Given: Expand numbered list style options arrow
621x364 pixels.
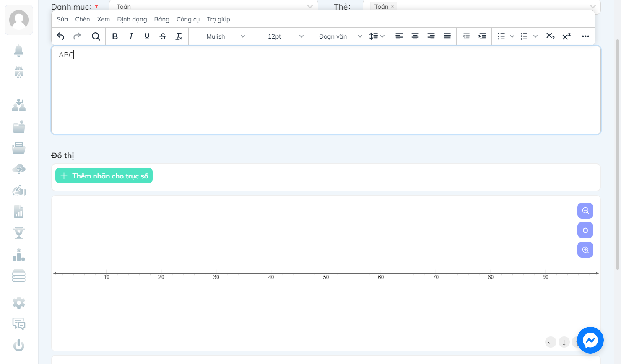Looking at the screenshot, I should tap(535, 36).
